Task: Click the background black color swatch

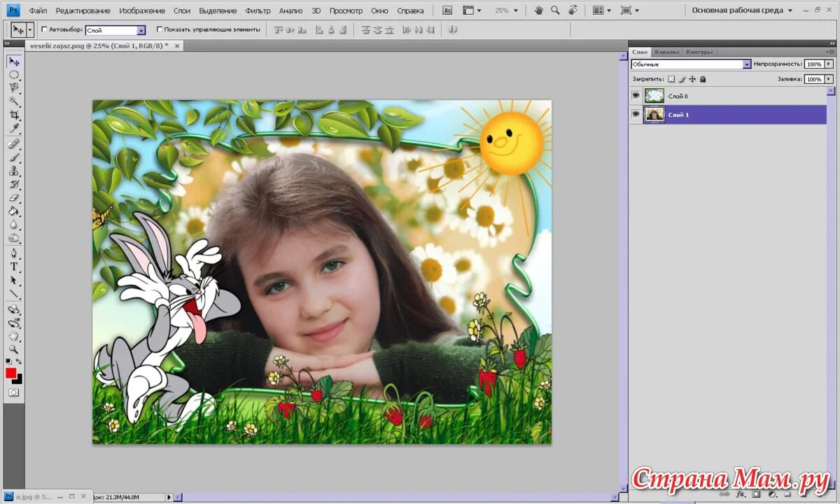Action: [18, 379]
